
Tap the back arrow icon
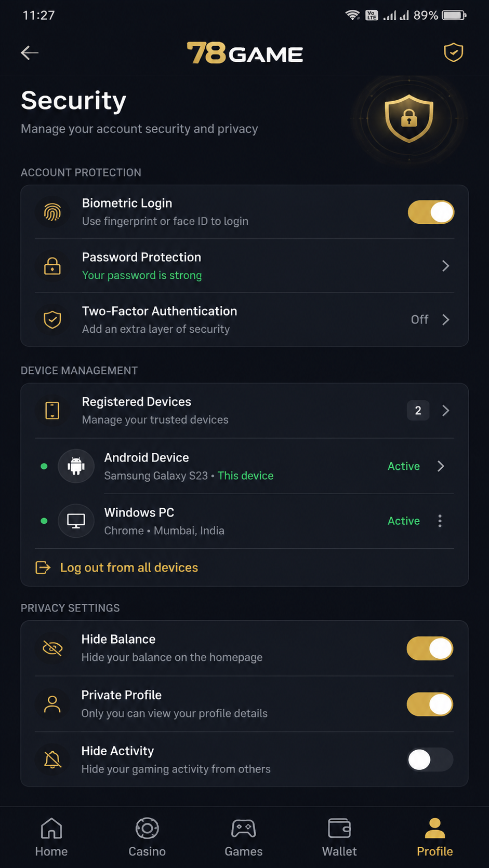[x=30, y=52]
